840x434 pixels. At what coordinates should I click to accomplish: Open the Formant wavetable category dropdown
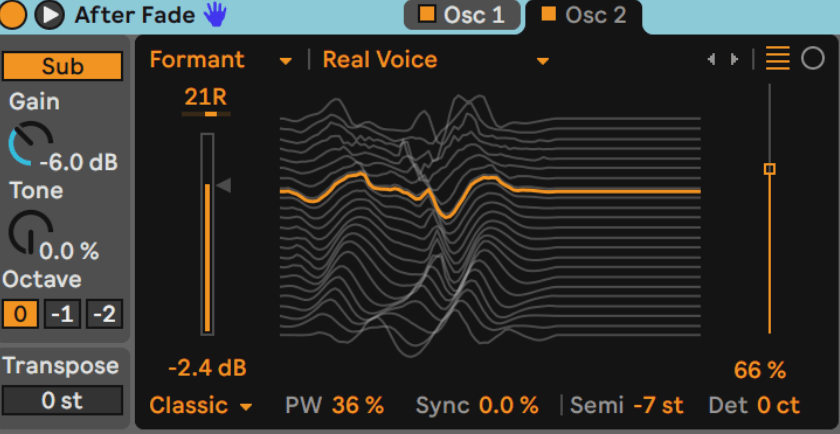click(x=221, y=60)
